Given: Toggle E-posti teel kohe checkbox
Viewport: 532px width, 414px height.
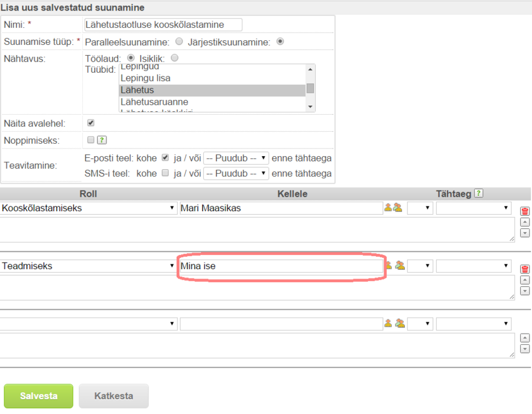Looking at the screenshot, I should (x=166, y=157).
